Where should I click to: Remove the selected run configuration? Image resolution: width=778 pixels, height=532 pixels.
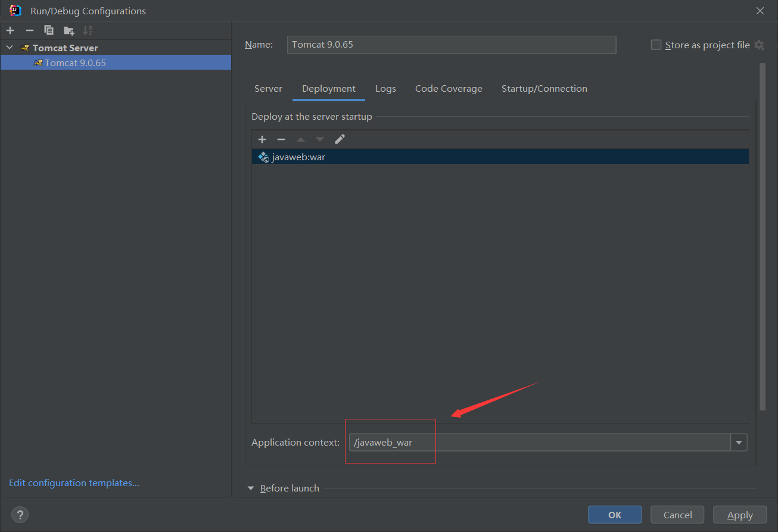click(30, 30)
